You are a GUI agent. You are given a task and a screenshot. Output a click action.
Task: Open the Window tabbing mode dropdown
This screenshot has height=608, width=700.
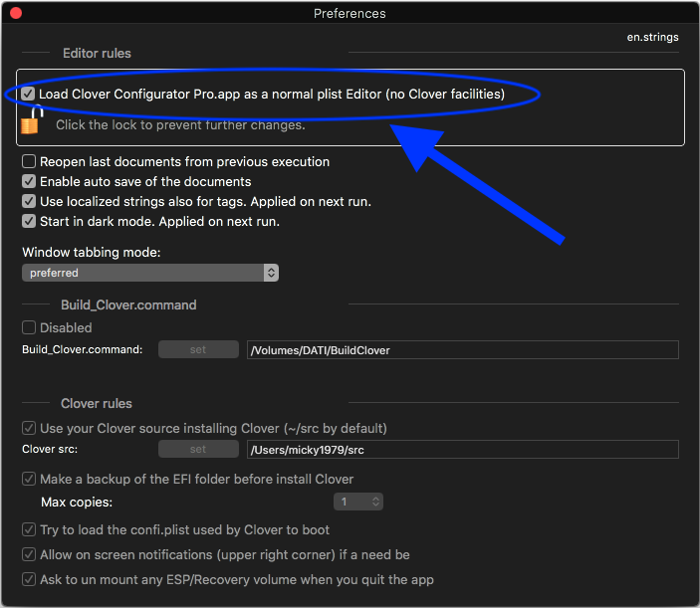tap(150, 273)
